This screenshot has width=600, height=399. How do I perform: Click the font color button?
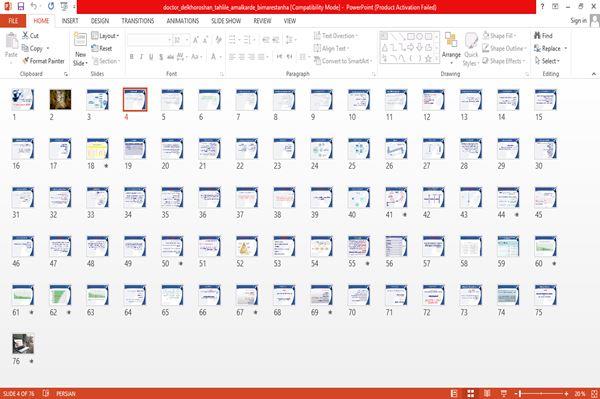[213, 57]
